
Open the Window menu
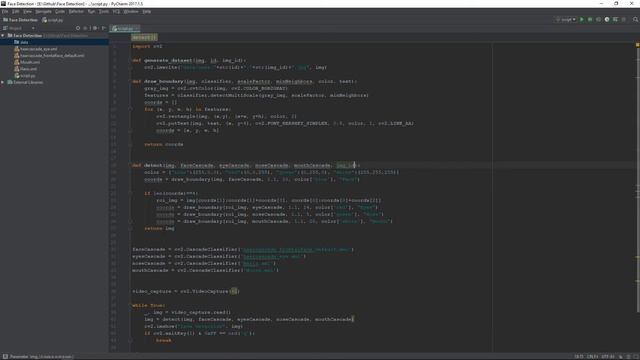click(131, 11)
